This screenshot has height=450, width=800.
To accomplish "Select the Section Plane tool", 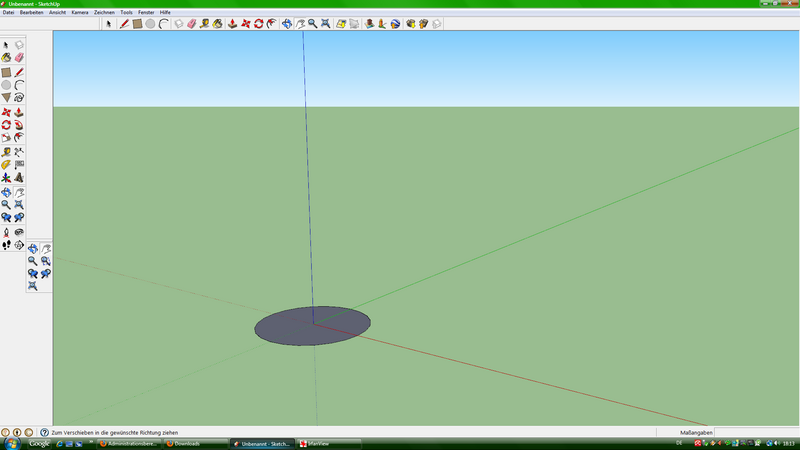I will click(x=19, y=244).
